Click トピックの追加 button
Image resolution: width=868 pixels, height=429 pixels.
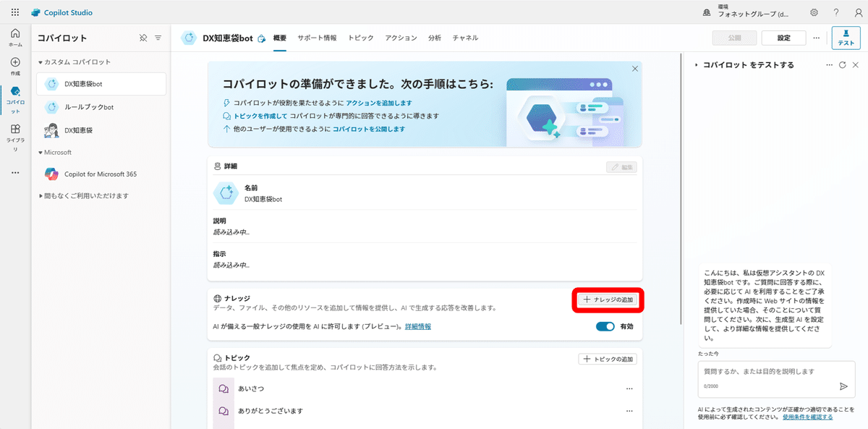tap(608, 360)
